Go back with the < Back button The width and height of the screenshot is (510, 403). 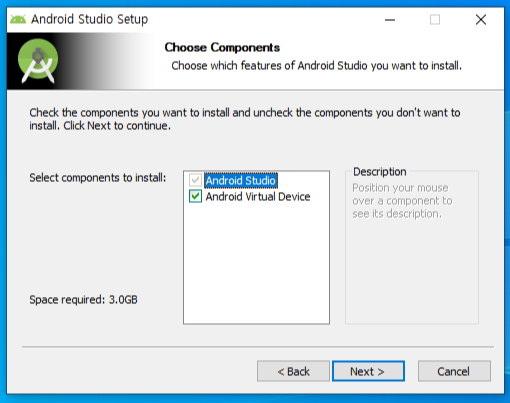tap(293, 371)
